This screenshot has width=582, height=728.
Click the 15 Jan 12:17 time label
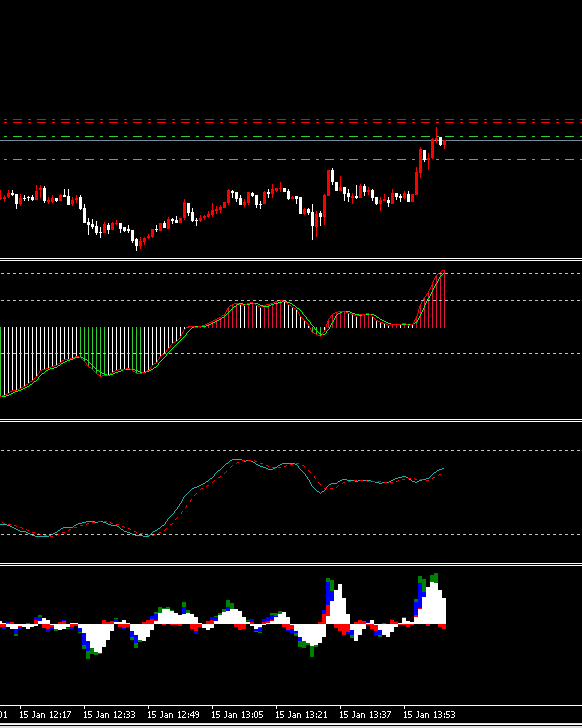click(45, 715)
